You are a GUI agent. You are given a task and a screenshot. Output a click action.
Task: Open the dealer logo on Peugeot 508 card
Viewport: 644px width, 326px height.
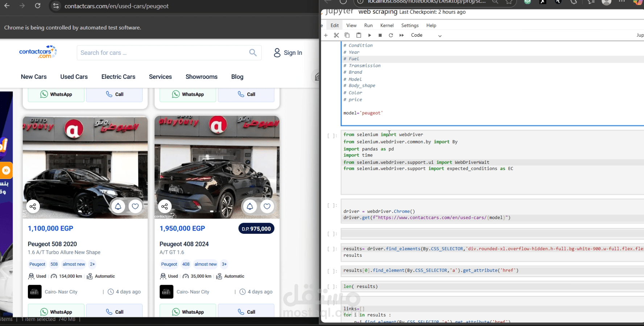click(x=35, y=292)
